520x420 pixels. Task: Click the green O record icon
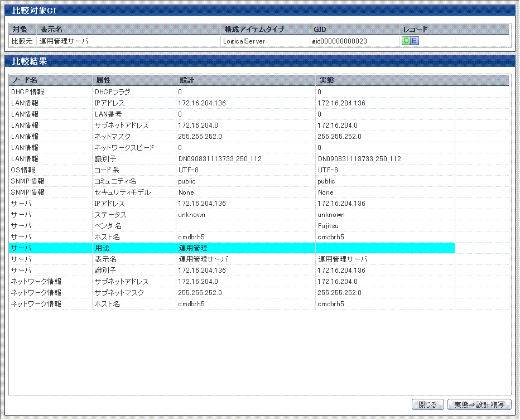(406, 41)
